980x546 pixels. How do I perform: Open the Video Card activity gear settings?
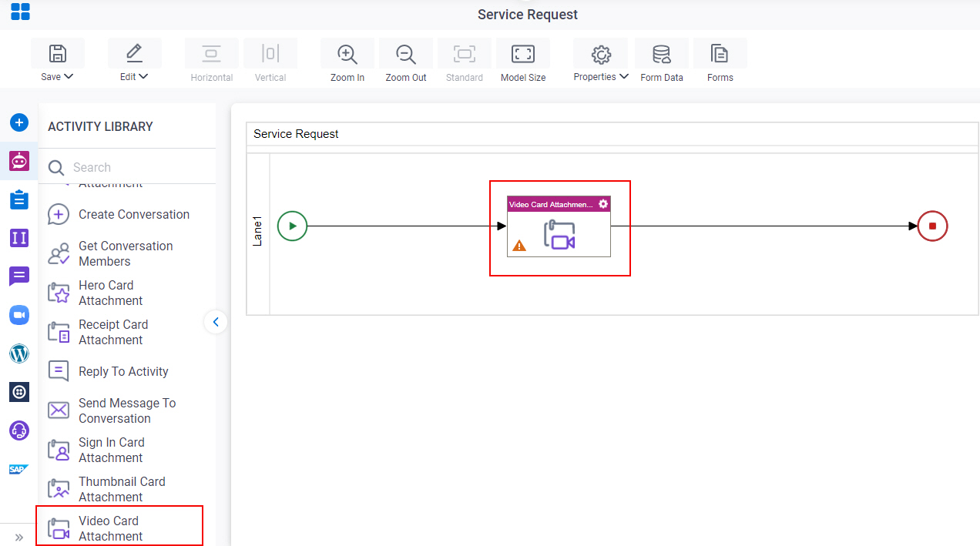coord(603,204)
